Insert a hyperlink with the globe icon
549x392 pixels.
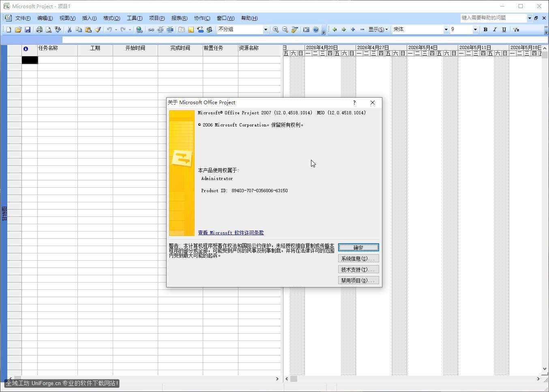[x=139, y=30]
